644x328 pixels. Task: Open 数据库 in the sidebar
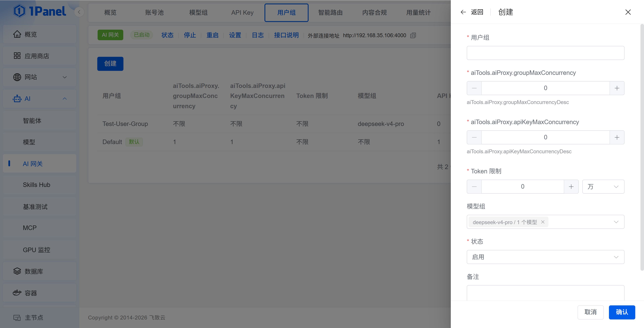(40, 271)
